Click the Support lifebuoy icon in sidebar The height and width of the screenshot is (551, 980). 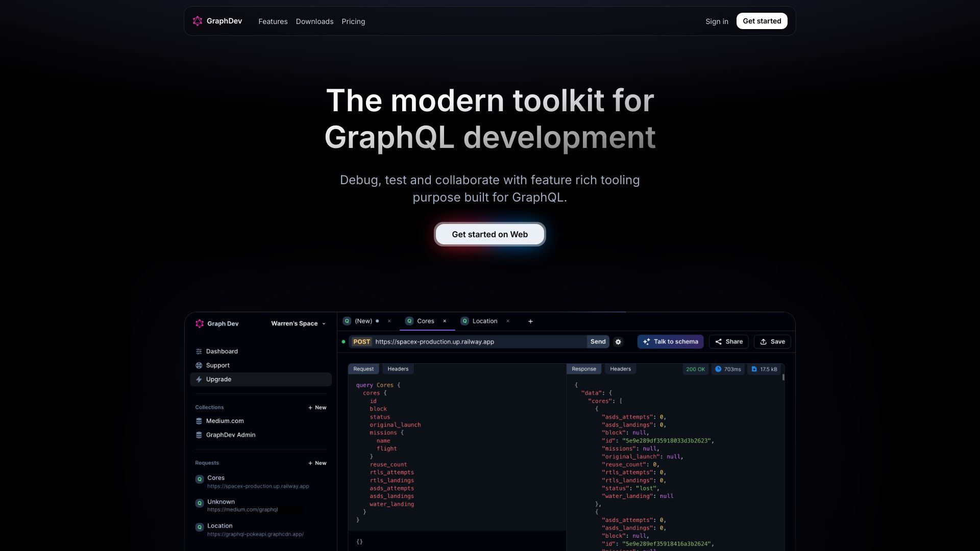198,365
